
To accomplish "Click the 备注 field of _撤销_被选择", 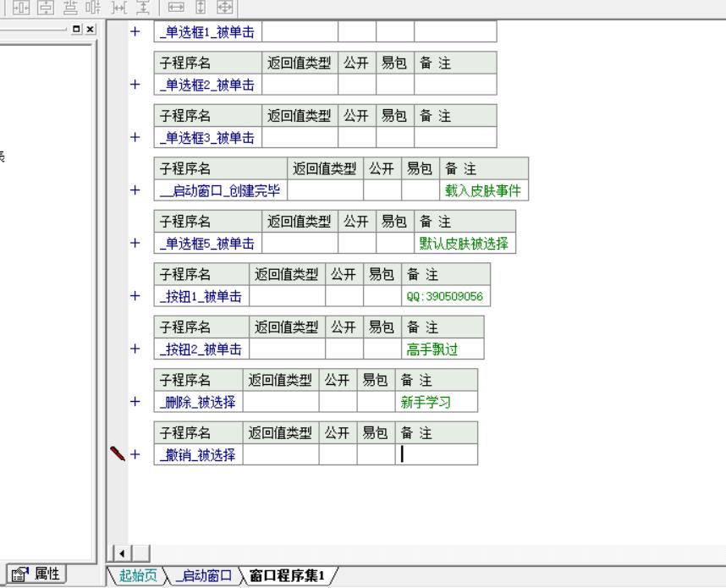I will coord(436,454).
